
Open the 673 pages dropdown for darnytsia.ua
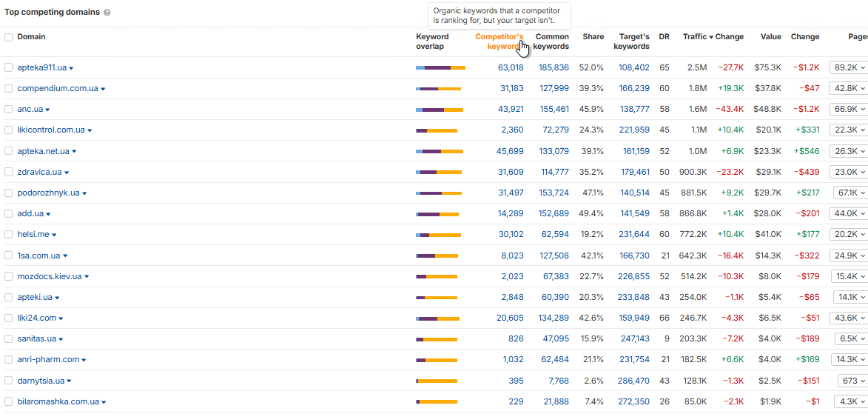pos(853,381)
